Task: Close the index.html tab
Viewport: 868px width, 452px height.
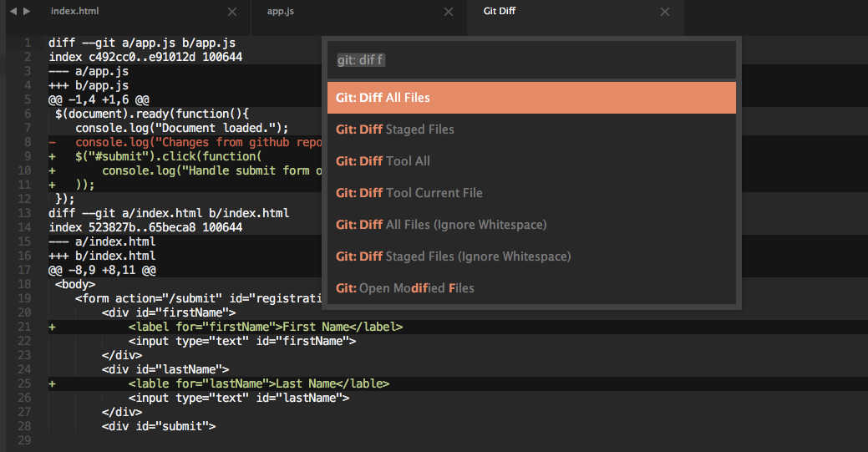Action: 232,12
